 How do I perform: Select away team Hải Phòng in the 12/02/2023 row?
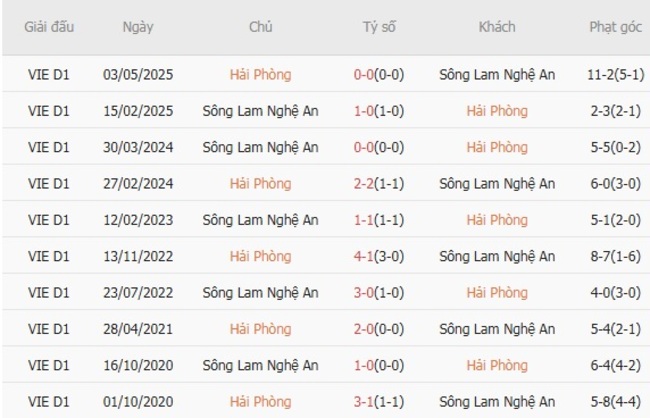[497, 220]
